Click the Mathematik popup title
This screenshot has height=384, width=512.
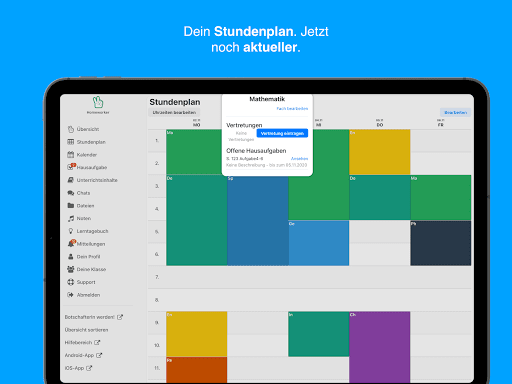(x=267, y=99)
